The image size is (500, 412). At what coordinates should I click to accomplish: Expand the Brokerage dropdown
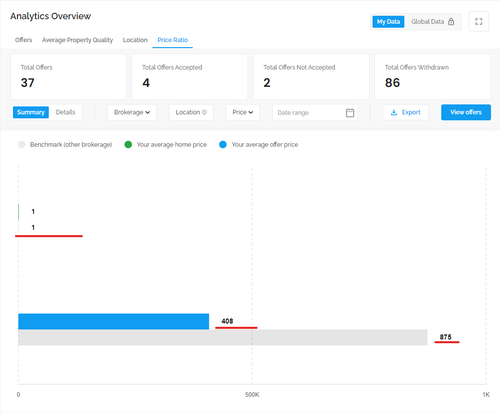point(132,112)
